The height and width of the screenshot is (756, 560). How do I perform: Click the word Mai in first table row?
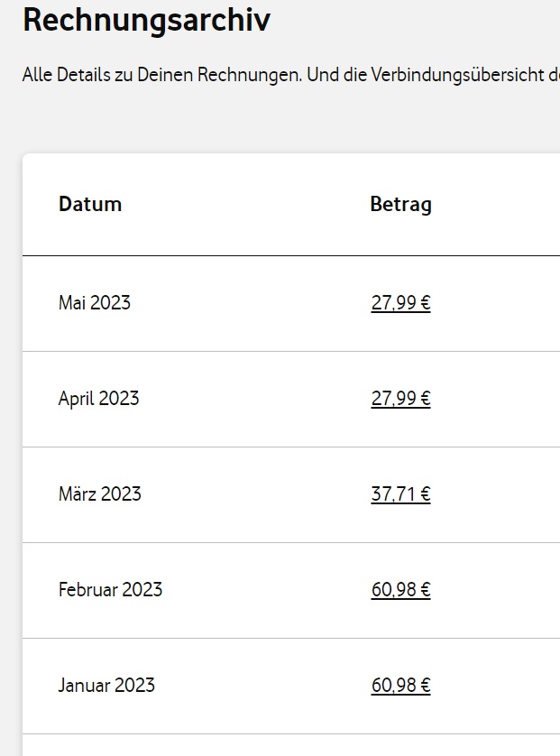pos(72,303)
